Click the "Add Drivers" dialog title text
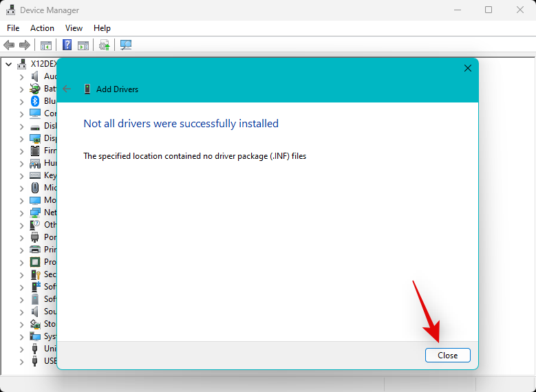Screen dimensions: 536x392 pyautogui.click(x=117, y=89)
